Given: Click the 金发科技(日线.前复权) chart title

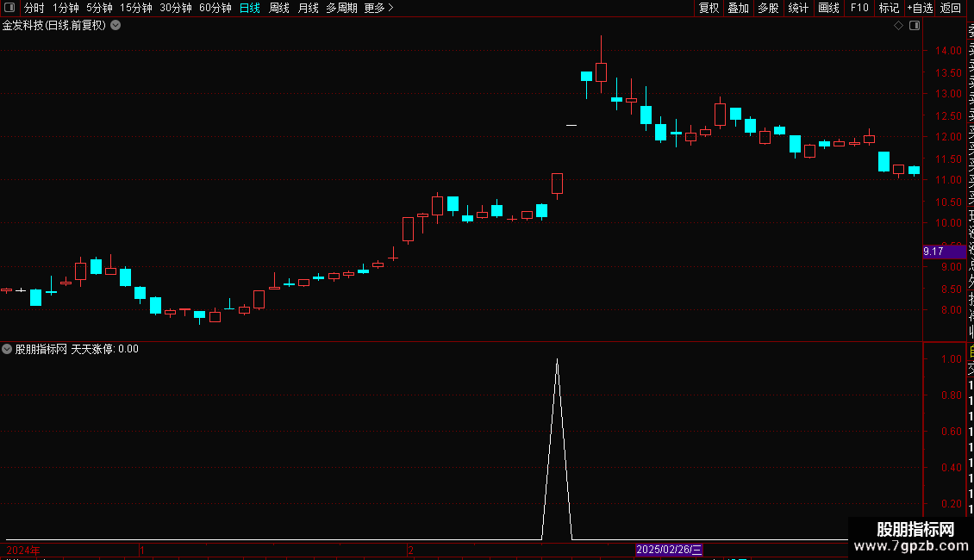Looking at the screenshot, I should [54, 26].
